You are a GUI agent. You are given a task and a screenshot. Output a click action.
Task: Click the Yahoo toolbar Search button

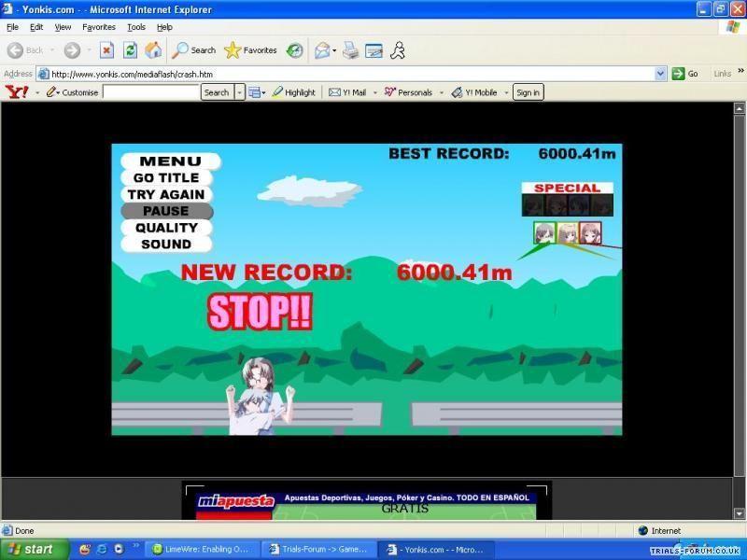[x=217, y=92]
